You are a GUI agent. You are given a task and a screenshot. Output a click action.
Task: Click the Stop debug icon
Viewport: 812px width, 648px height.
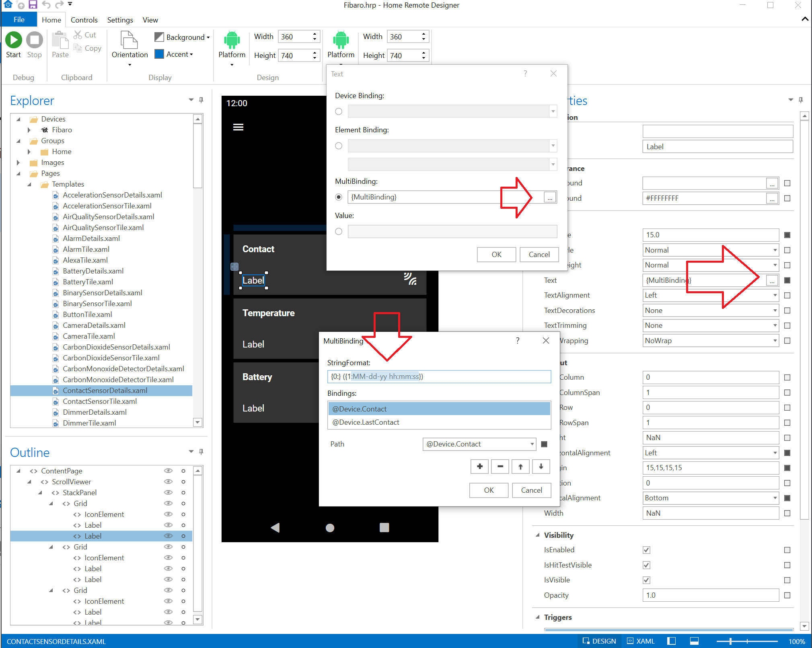[34, 40]
